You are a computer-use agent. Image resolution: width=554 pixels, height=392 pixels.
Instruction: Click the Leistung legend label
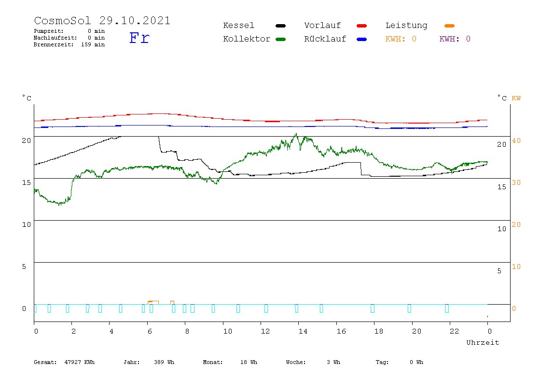[406, 26]
